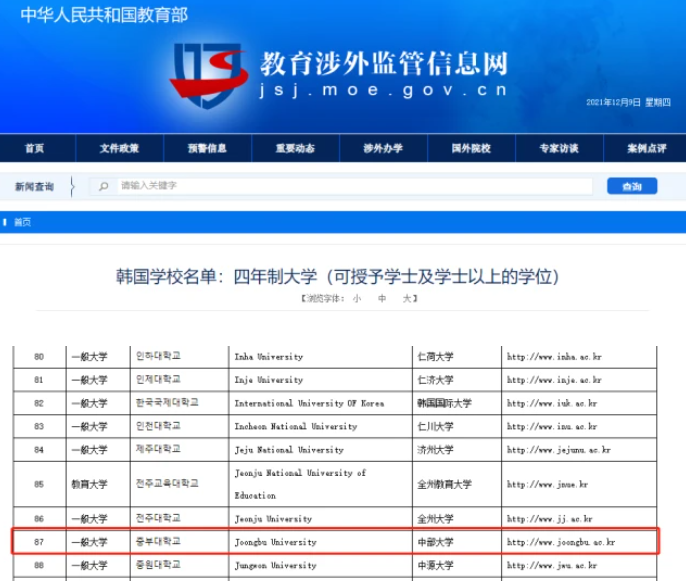This screenshot has width=686, height=586.
Task: Open the 案例点评 navigation menu item
Action: (647, 148)
